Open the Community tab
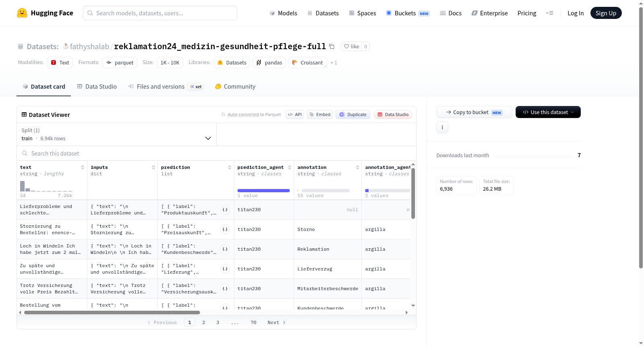This screenshot has height=347, width=644. coord(235,87)
